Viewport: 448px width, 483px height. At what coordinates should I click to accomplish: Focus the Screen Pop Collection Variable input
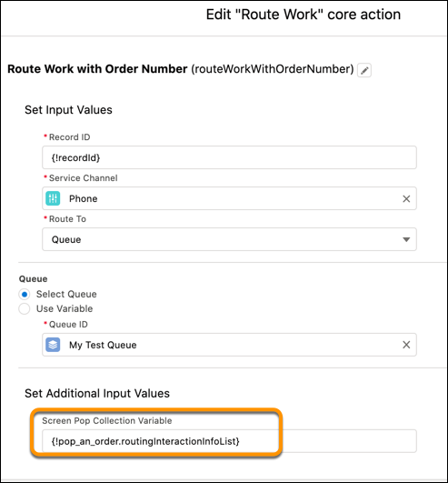[x=229, y=441]
